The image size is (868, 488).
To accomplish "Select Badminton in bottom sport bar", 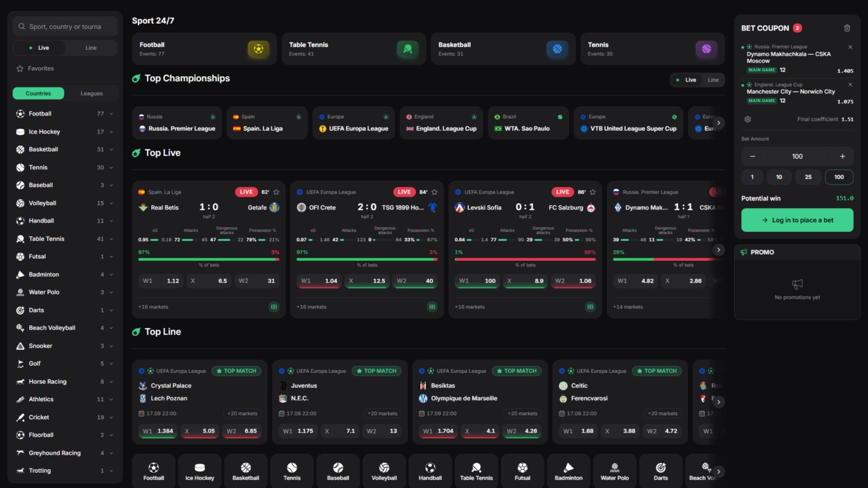I will (x=568, y=471).
